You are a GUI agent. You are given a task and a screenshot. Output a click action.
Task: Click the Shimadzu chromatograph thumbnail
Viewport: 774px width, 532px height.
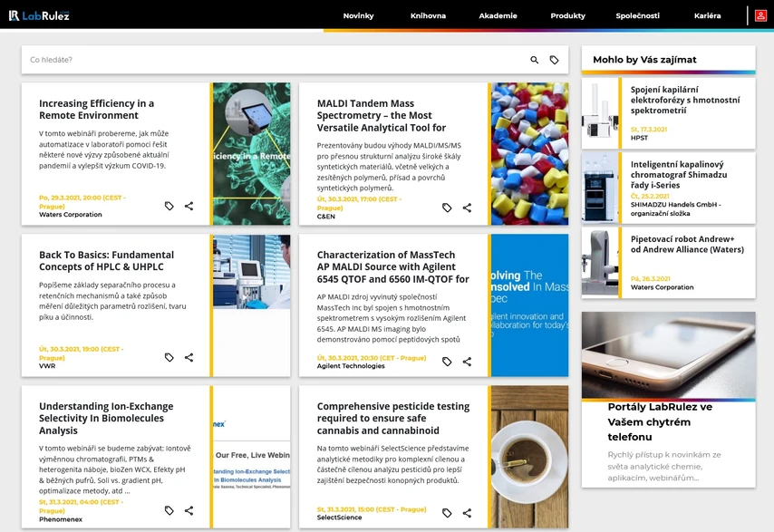pos(600,188)
